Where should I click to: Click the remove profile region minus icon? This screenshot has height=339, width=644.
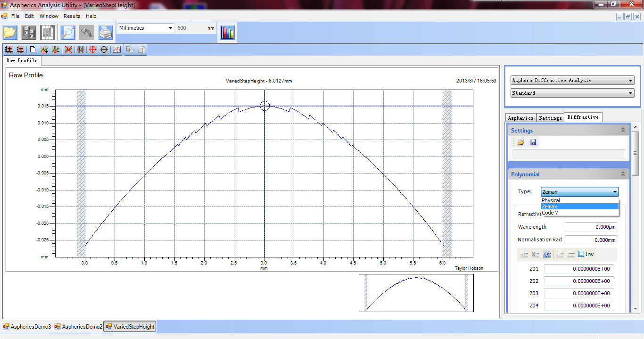tap(56, 49)
